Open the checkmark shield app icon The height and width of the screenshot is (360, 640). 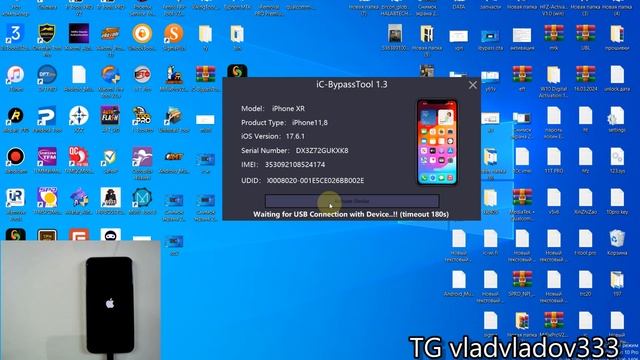110,157
